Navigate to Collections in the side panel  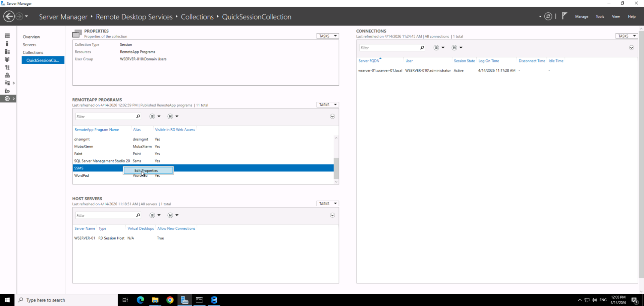pos(33,52)
